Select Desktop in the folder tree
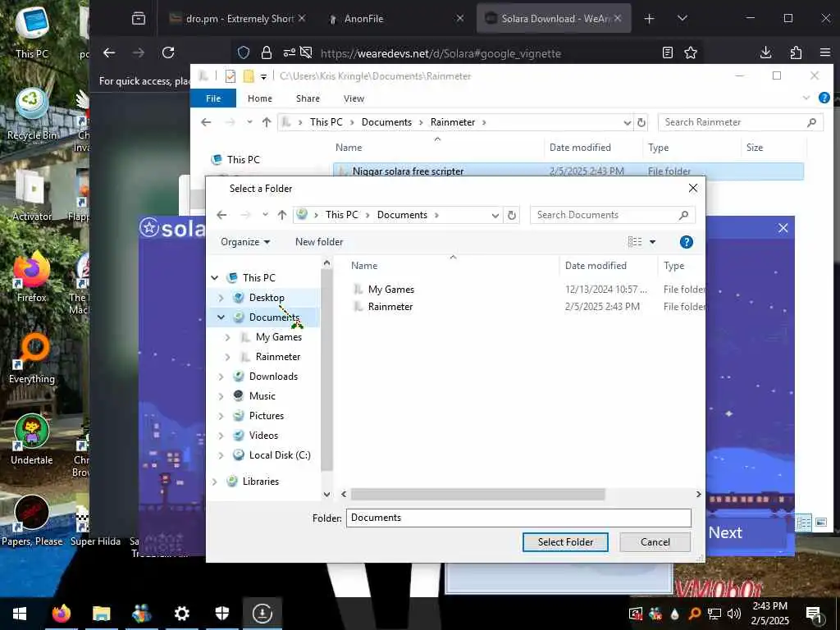This screenshot has width=840, height=630. click(x=267, y=297)
